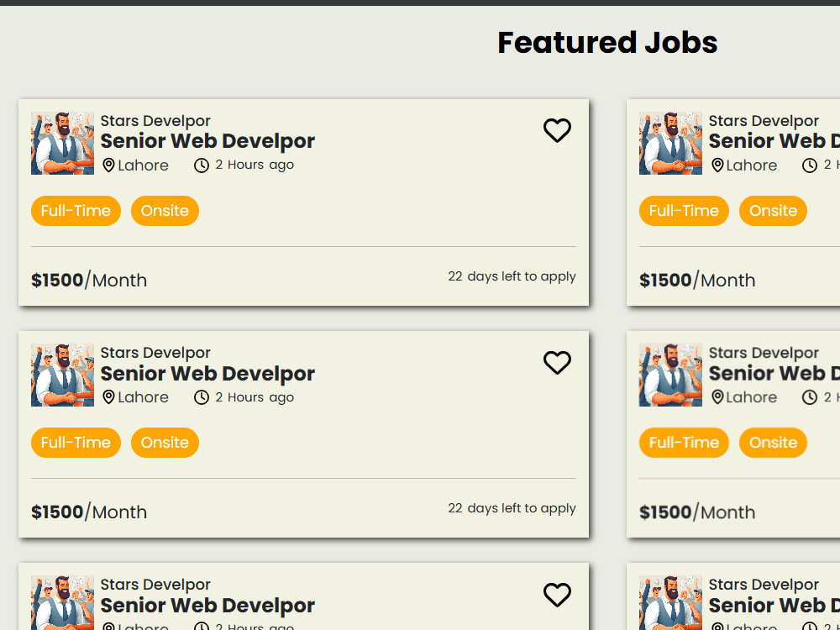840x630 pixels.
Task: Click Lahore location text in top-left card
Action: point(143,165)
